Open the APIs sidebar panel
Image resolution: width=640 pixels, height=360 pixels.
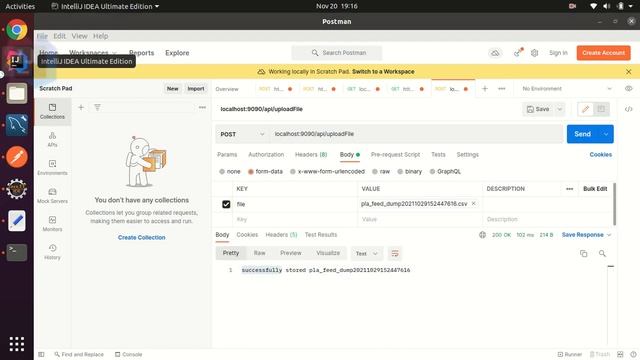(52, 139)
